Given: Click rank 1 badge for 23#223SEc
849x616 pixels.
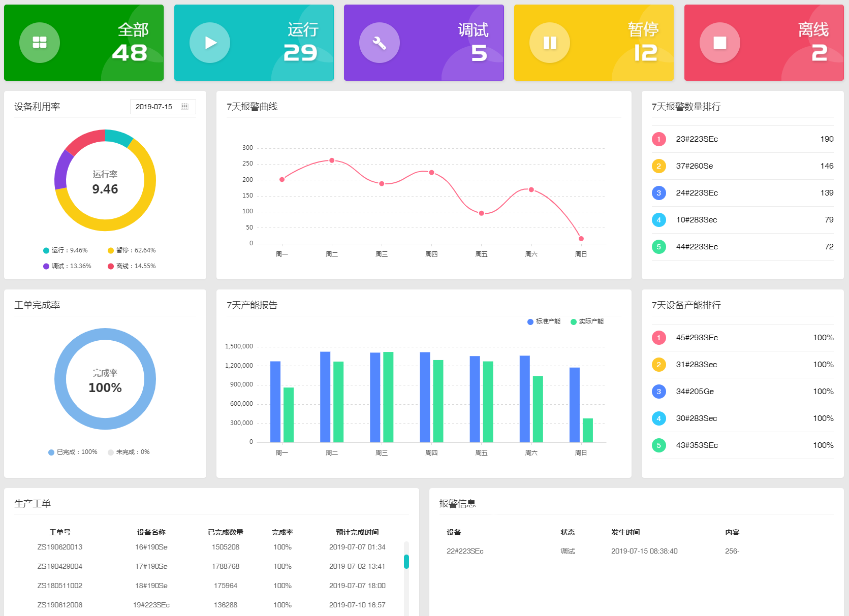Looking at the screenshot, I should 658,139.
